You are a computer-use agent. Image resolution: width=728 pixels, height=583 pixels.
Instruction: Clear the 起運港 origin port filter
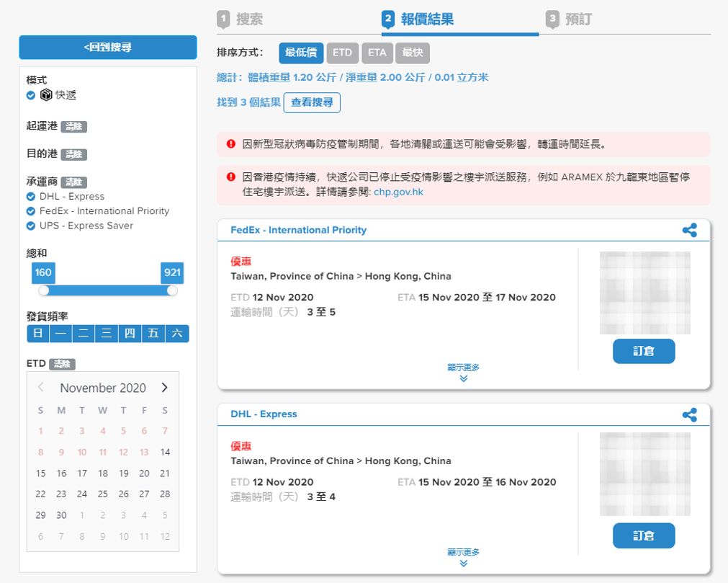point(74,126)
